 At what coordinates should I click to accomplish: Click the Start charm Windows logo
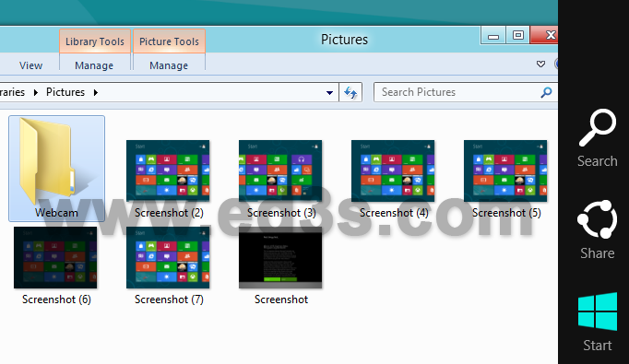tap(598, 311)
